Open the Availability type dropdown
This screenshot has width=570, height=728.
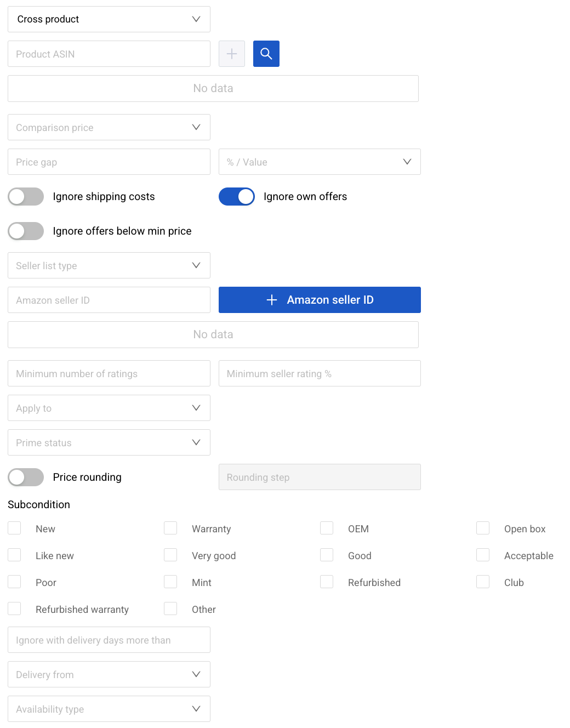109,709
